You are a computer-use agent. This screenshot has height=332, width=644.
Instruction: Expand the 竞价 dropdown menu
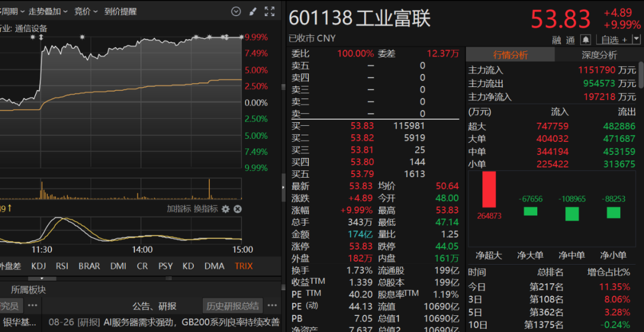(86, 11)
